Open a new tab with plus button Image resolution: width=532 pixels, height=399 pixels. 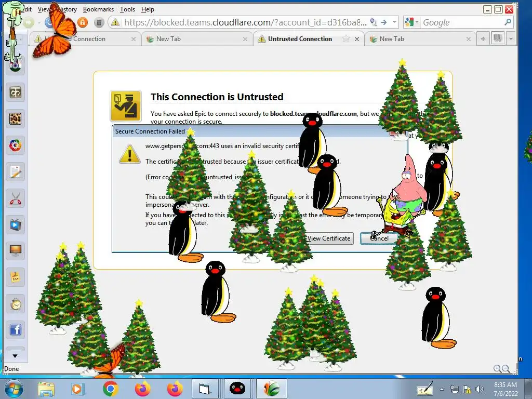point(483,39)
